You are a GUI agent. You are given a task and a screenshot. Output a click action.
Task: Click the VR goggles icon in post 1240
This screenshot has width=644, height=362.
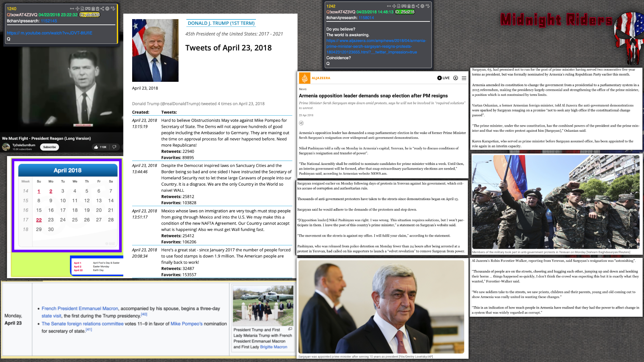coord(88,9)
